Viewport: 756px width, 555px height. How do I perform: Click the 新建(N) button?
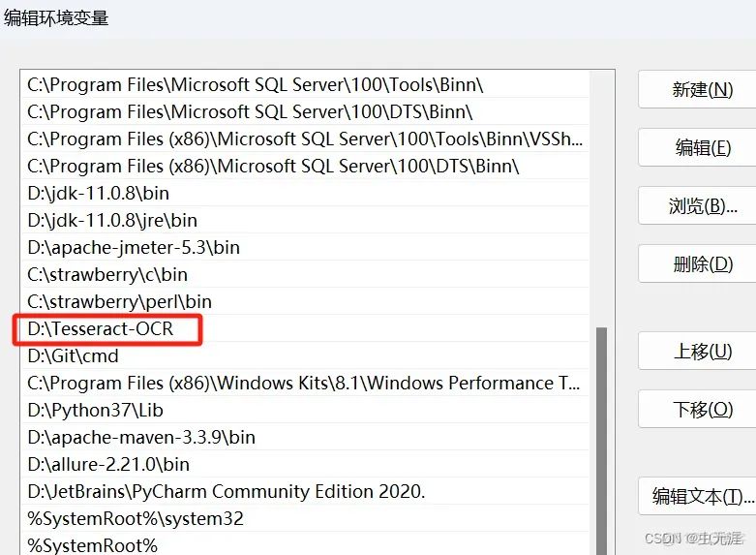click(x=698, y=89)
